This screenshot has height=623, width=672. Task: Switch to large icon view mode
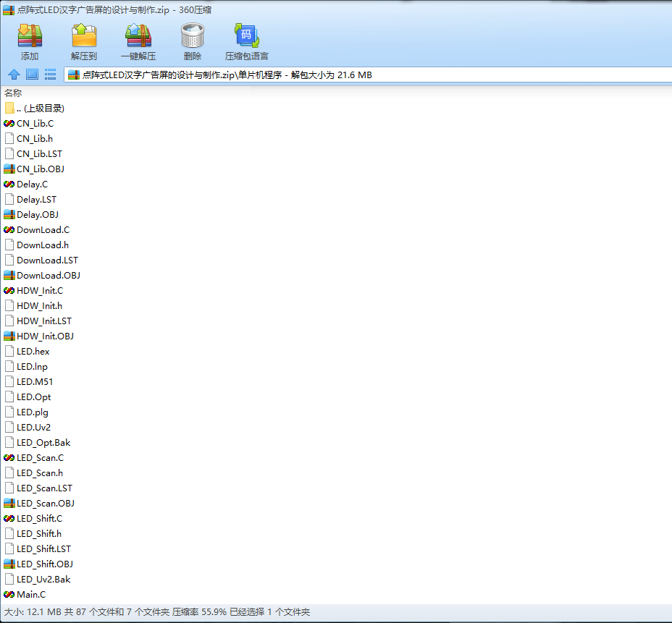click(32, 75)
